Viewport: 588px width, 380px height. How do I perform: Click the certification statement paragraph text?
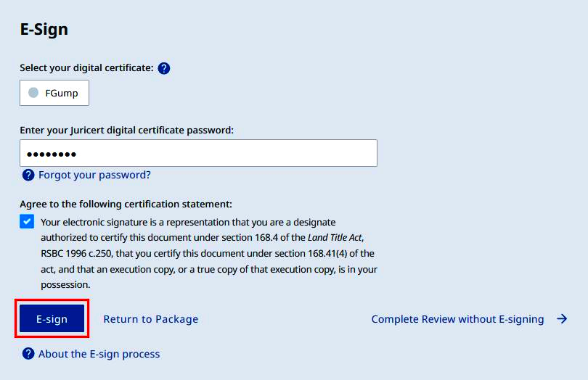click(x=209, y=253)
